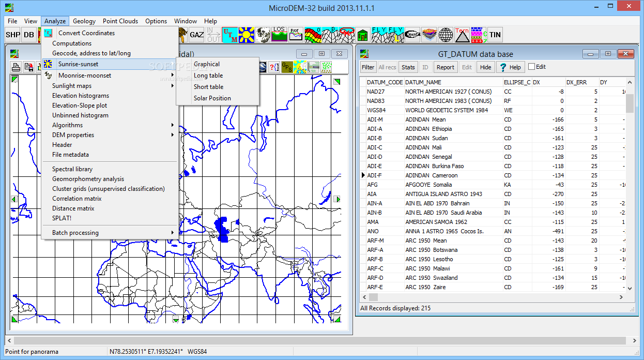Select Solar Position from the submenu

coord(212,98)
